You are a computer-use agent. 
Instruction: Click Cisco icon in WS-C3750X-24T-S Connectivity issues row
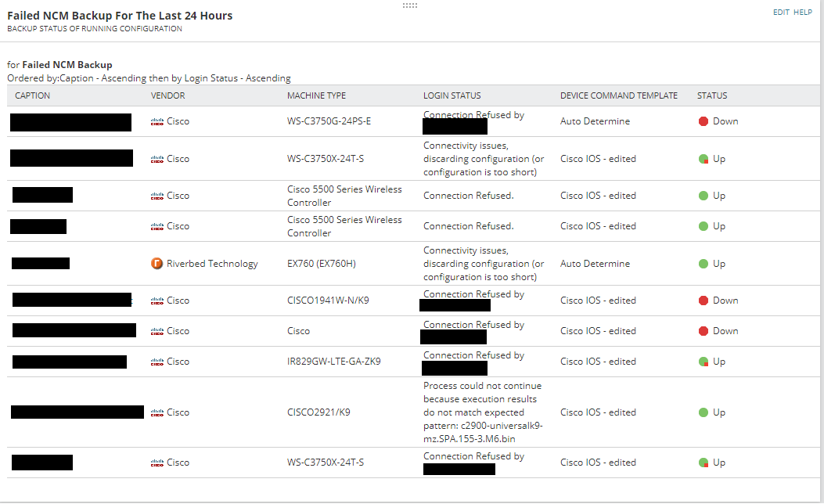pos(157,159)
